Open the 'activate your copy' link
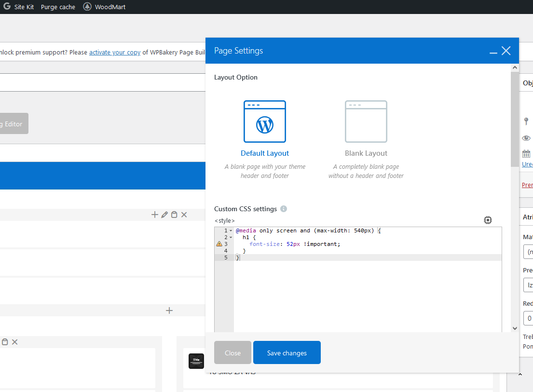Image resolution: width=533 pixels, height=392 pixels. (x=115, y=52)
